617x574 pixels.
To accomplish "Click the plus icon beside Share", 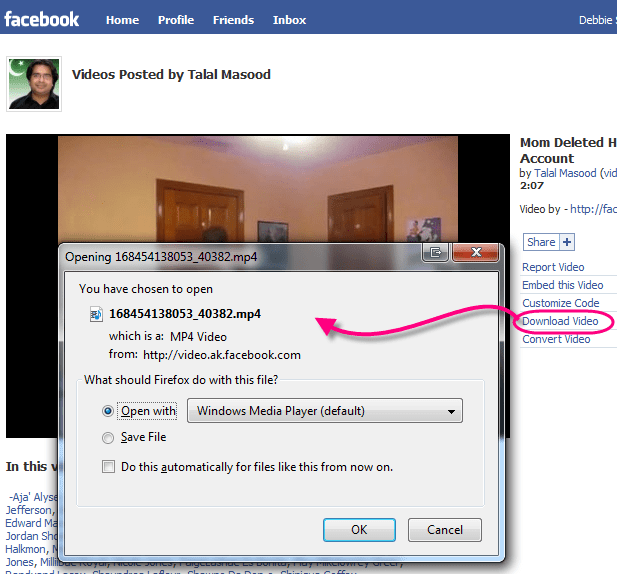I will [567, 242].
